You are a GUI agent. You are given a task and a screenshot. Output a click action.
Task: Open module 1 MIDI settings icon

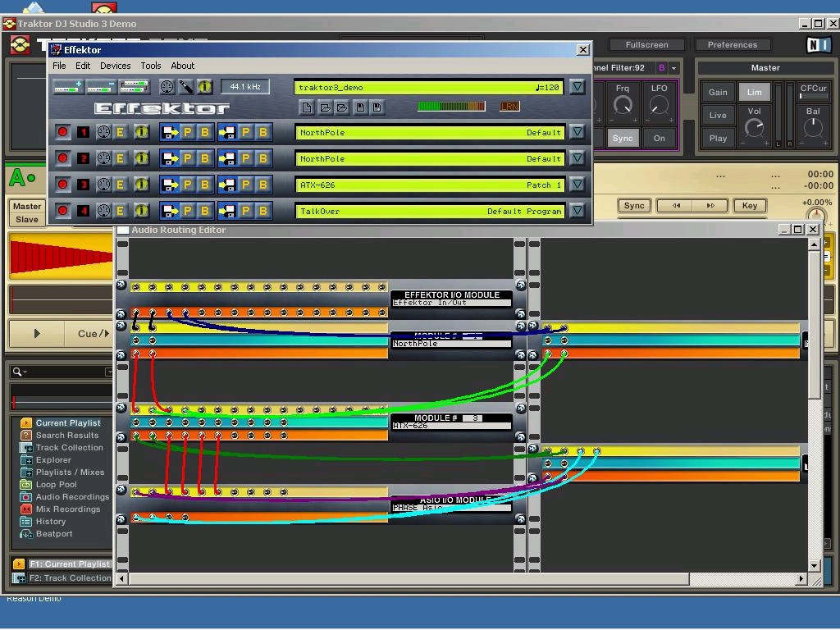pos(103,132)
